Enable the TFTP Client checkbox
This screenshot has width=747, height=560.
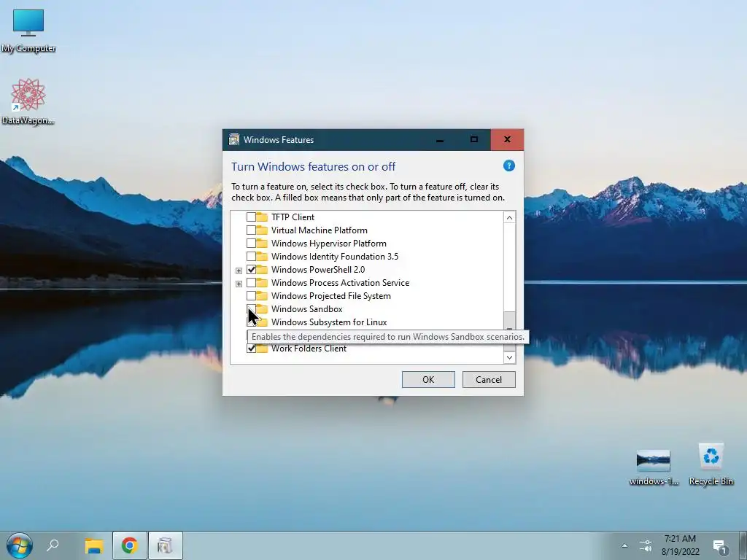(x=251, y=217)
